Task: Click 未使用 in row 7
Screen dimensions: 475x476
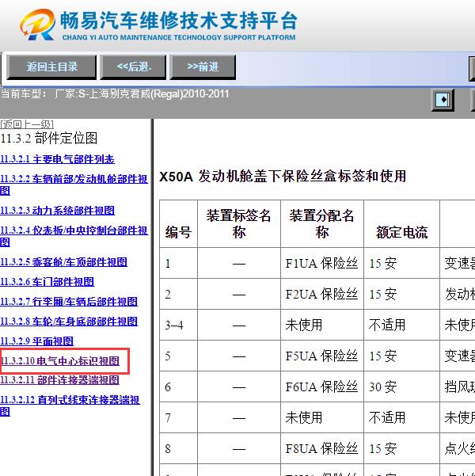Action: point(322,417)
